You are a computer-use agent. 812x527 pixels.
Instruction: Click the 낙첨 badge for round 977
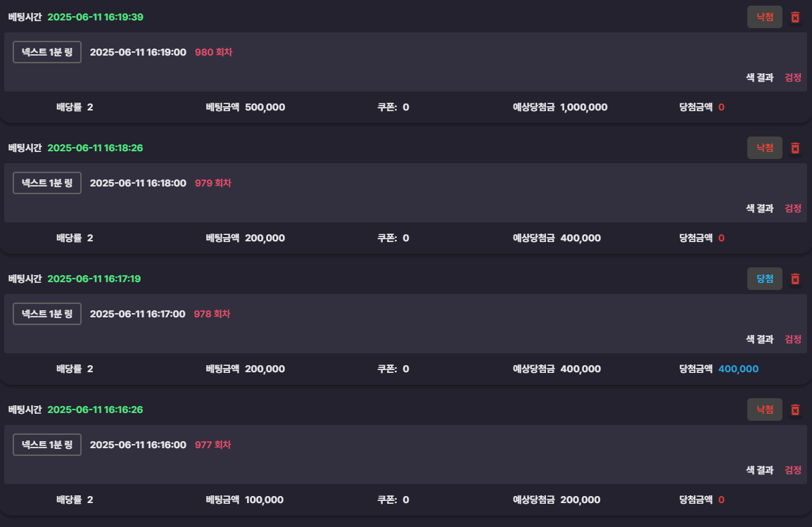click(764, 410)
